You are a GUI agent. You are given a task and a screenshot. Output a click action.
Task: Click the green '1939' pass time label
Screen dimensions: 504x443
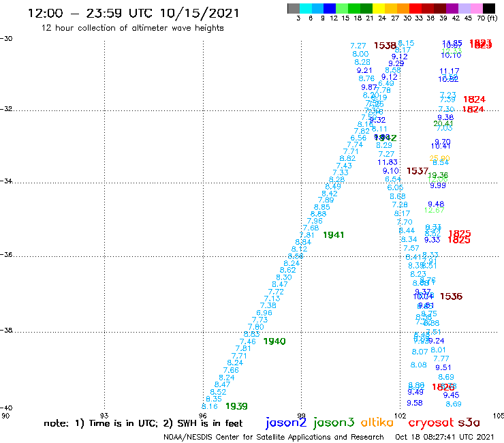236,406
